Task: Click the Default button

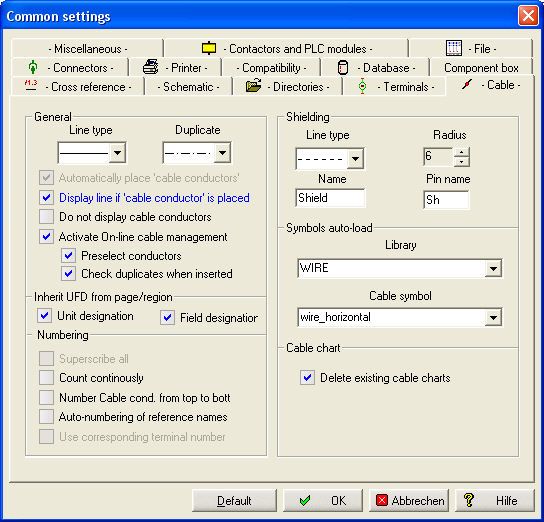Action: pos(234,500)
